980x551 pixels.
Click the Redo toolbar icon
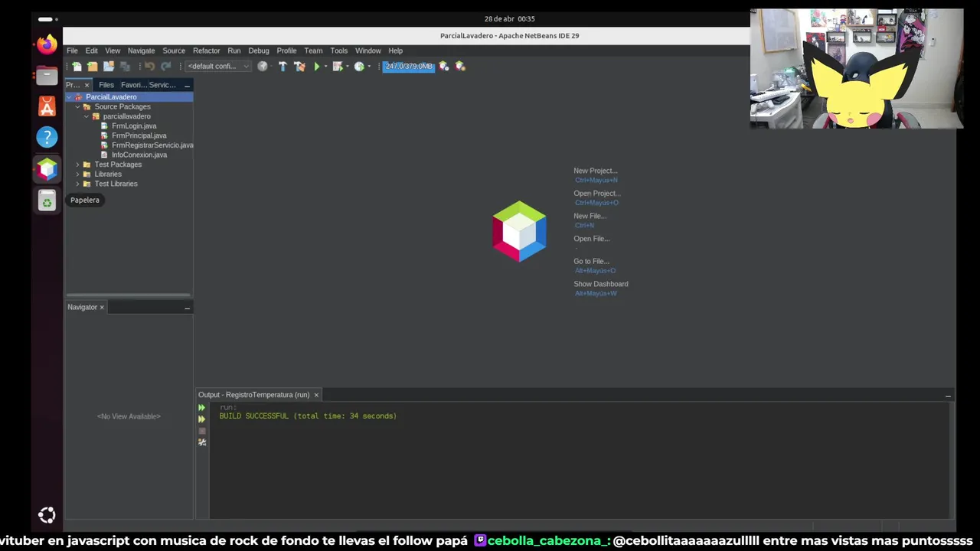pos(166,67)
